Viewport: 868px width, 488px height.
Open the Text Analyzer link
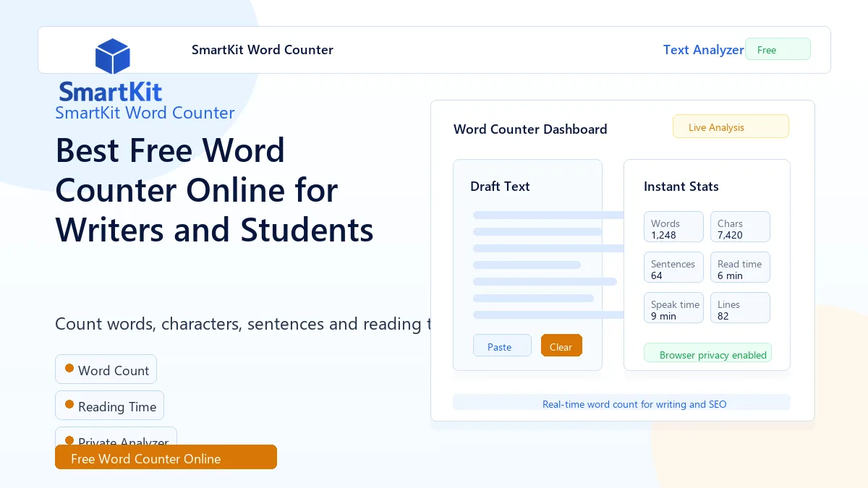coord(703,50)
